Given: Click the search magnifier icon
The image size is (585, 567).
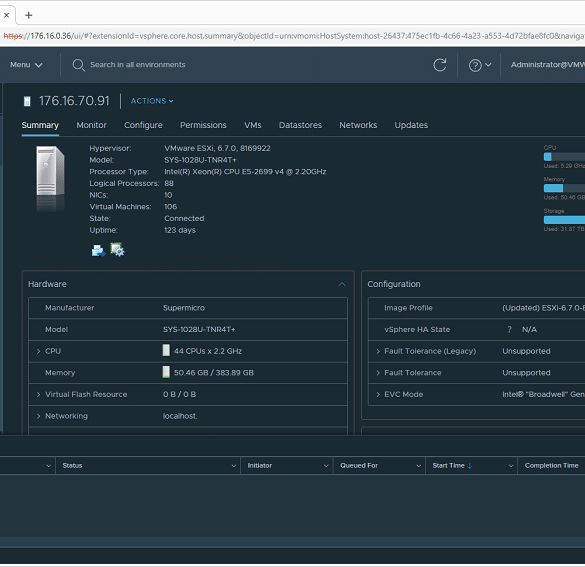Looking at the screenshot, I should (78, 65).
